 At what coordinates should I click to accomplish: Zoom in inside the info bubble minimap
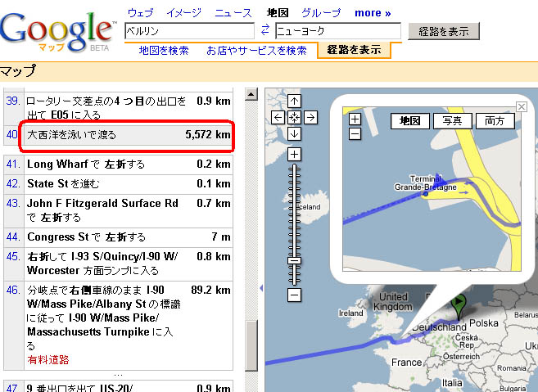coord(355,119)
